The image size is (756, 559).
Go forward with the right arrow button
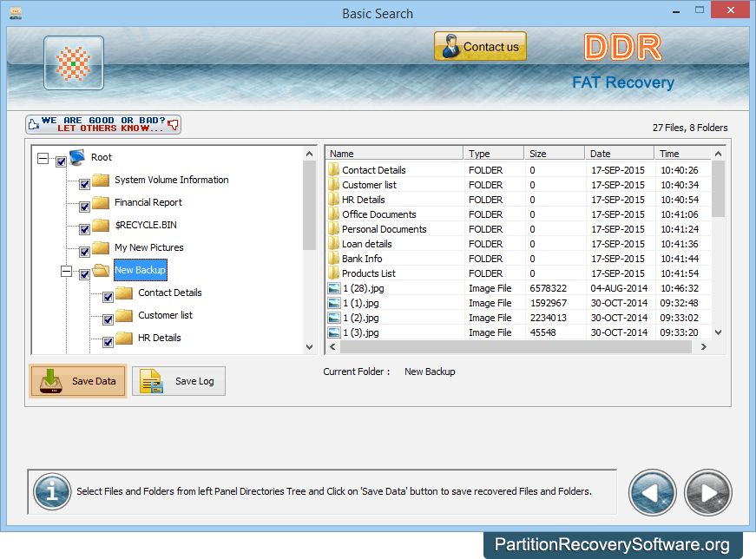pos(707,492)
